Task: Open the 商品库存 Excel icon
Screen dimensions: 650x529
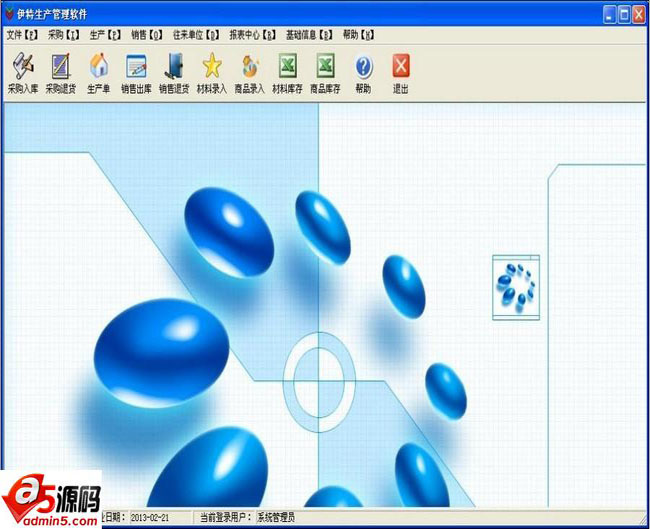Action: [325, 73]
